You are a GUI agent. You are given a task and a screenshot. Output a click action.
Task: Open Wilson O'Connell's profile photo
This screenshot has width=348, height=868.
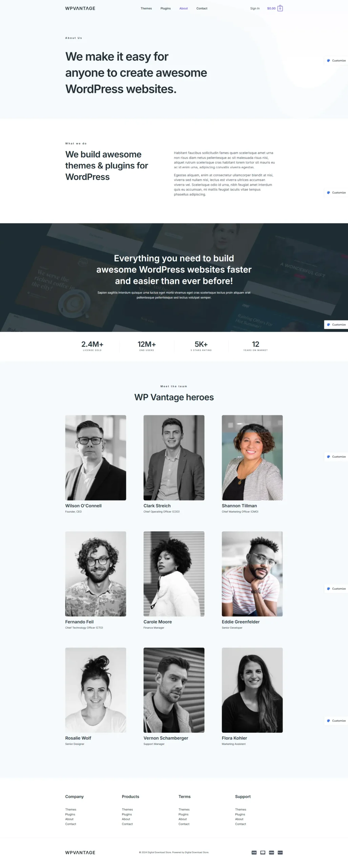click(96, 457)
